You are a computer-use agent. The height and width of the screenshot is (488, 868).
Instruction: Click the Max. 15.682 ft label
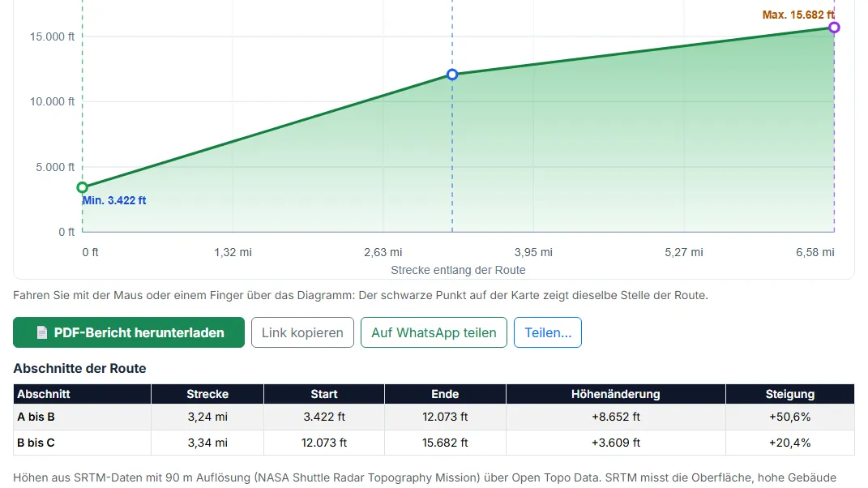(x=798, y=15)
